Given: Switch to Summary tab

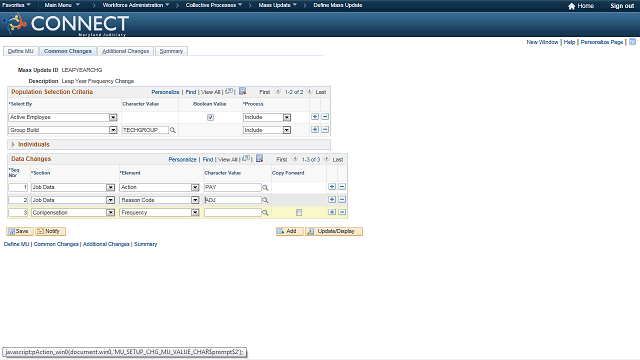Looking at the screenshot, I should click(x=171, y=51).
